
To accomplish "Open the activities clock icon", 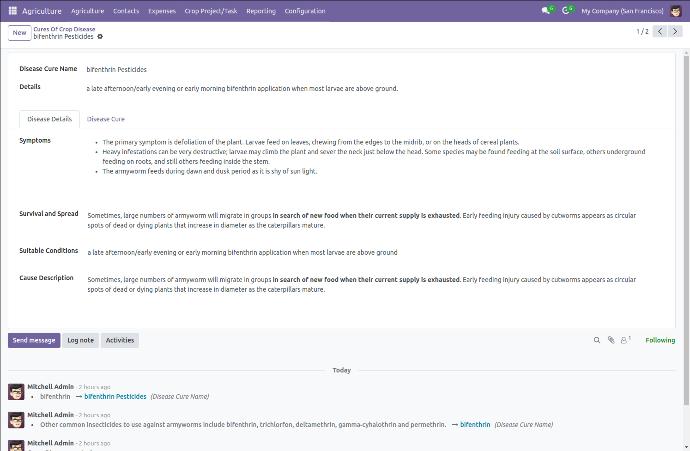I will click(566, 11).
